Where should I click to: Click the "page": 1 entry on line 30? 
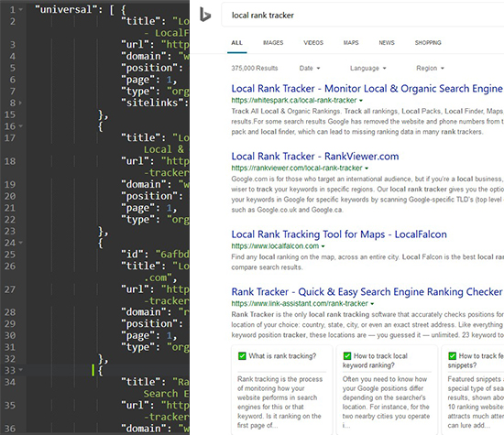tap(148, 335)
